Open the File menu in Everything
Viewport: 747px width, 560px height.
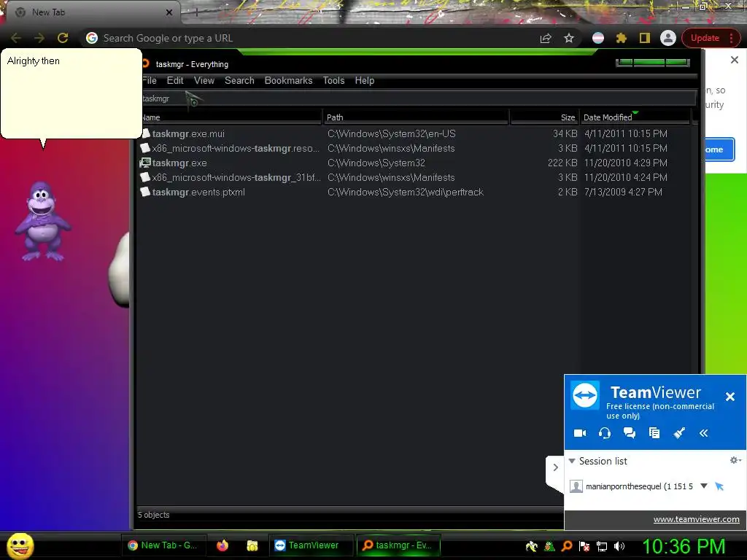click(150, 80)
